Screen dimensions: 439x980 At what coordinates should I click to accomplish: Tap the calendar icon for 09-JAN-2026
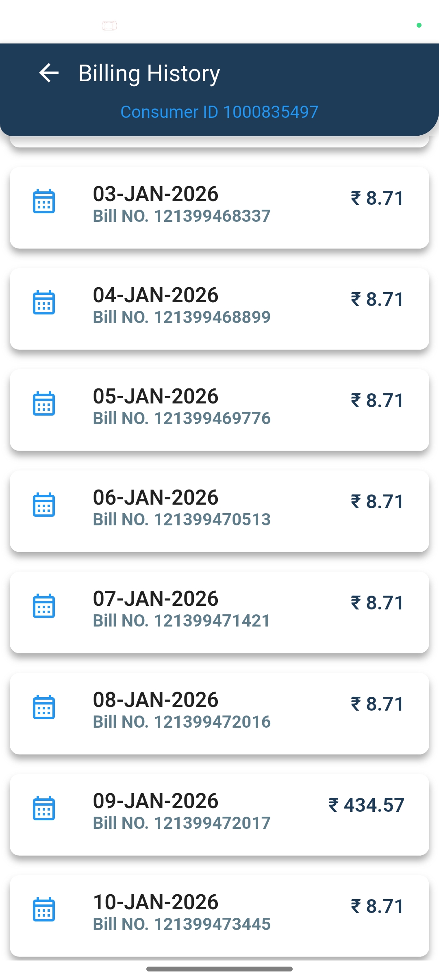tap(44, 808)
